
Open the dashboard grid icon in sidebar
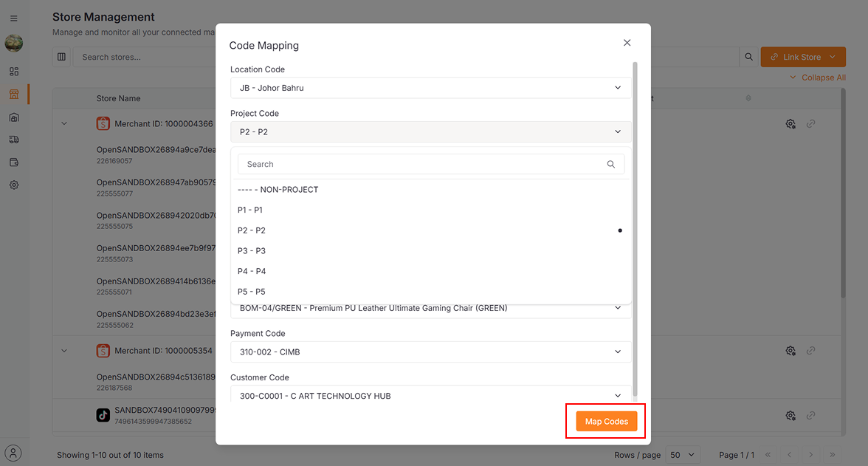13,72
